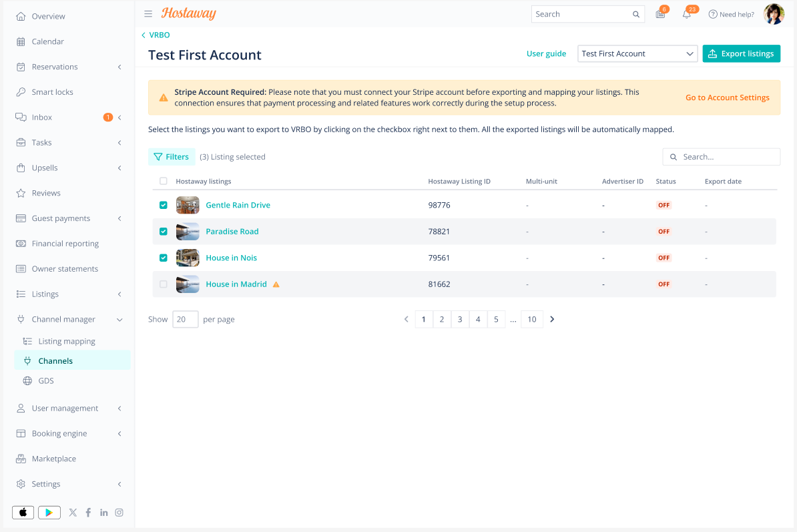This screenshot has width=797, height=532.
Task: Click the House in Nois thumbnail
Action: coord(188,258)
